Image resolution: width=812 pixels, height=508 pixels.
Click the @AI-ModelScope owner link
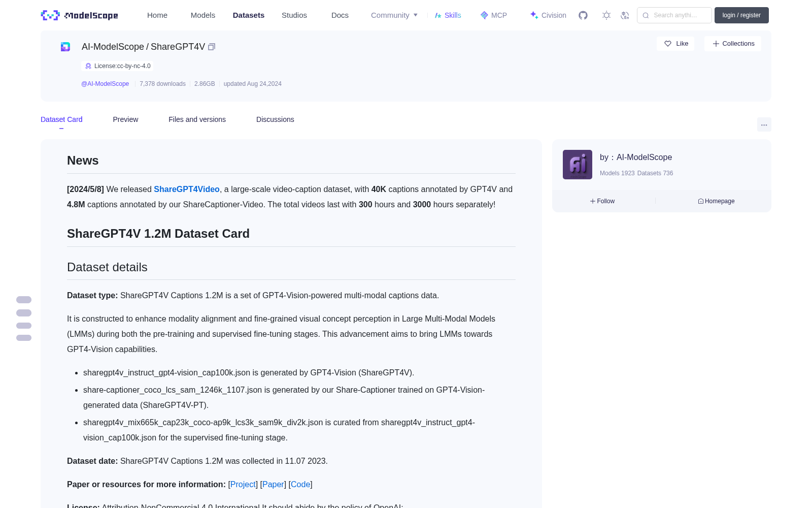pos(105,84)
